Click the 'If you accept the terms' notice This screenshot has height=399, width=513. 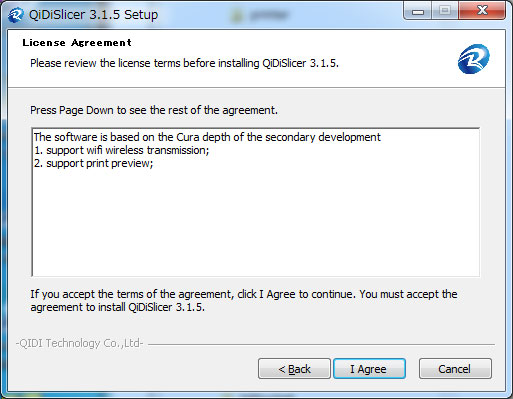[244, 294]
